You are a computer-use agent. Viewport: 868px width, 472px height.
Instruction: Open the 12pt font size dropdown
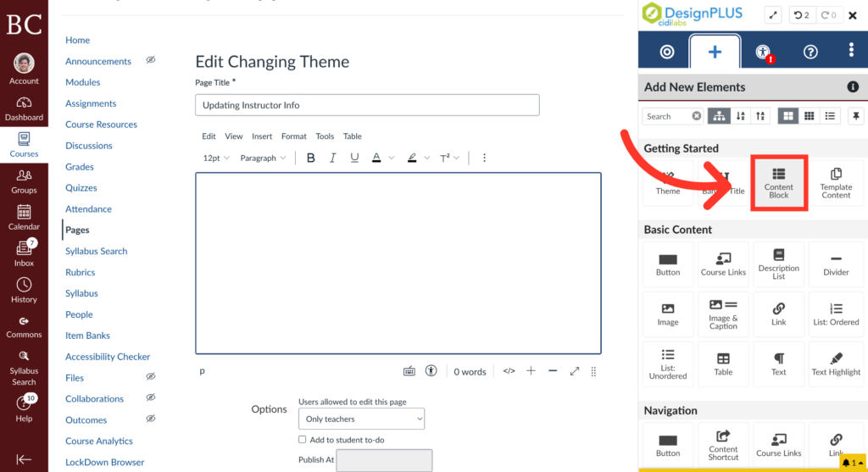[x=216, y=158]
